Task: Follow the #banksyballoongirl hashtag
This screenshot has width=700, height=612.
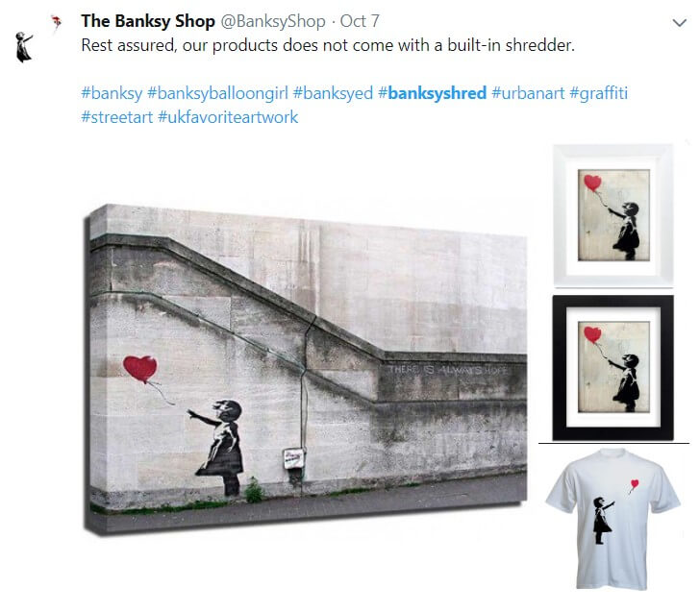Action: coord(217,93)
